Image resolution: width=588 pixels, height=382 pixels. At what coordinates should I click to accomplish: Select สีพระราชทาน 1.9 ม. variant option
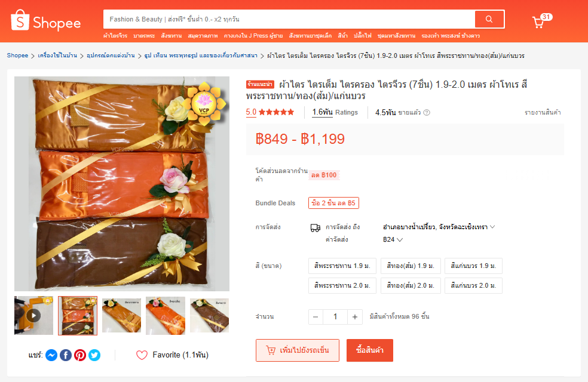point(342,266)
